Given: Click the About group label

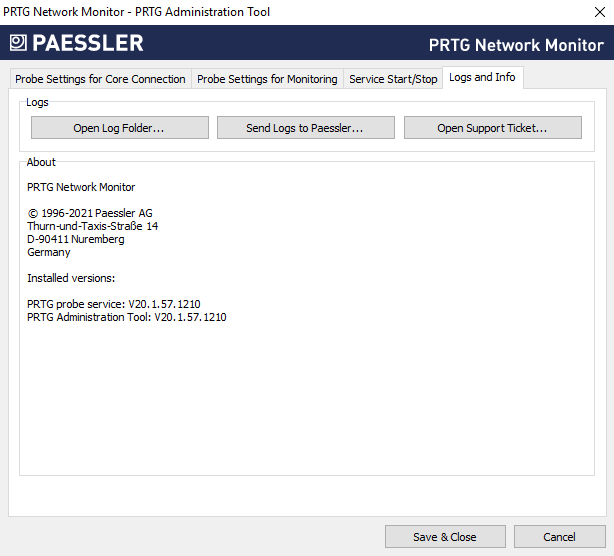Looking at the screenshot, I should pos(41,162).
